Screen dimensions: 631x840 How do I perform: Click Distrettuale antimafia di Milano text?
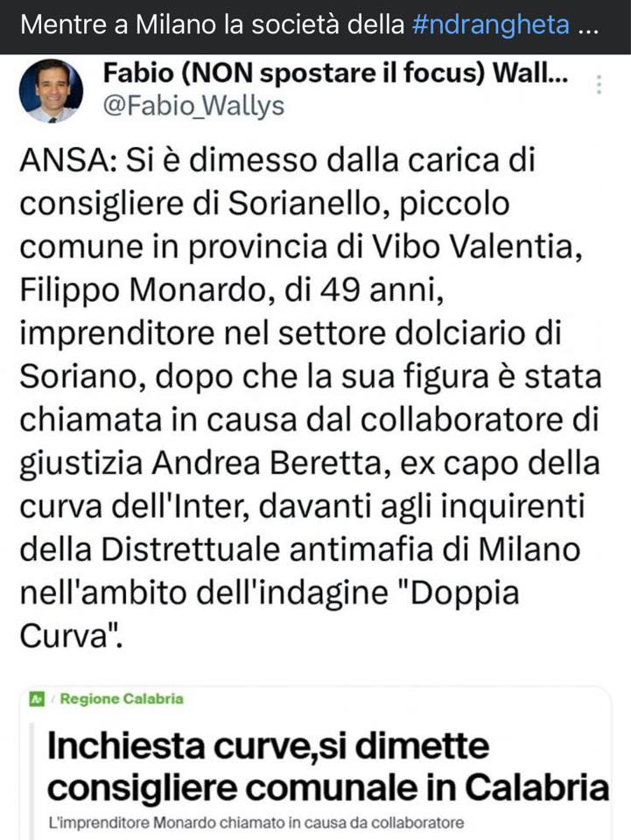[340, 550]
